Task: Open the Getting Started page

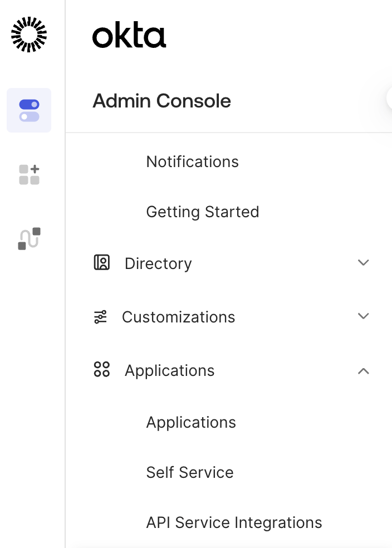Action: click(203, 212)
